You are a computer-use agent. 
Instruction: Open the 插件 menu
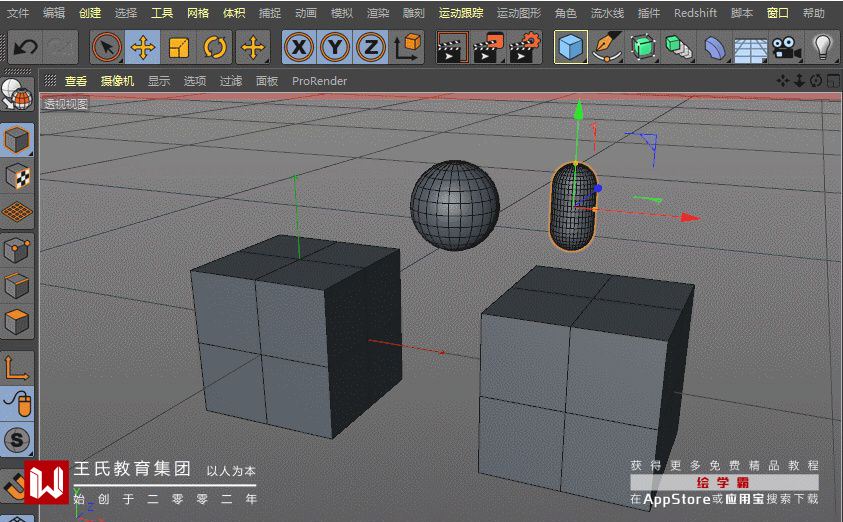click(x=649, y=13)
